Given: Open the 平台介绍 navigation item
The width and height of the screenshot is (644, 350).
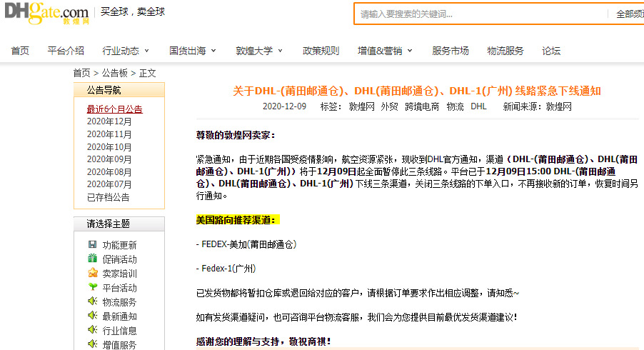Looking at the screenshot, I should coord(66,51).
